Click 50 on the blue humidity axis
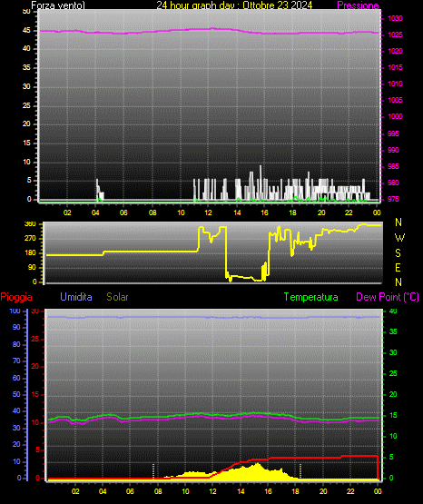 [x=16, y=394]
